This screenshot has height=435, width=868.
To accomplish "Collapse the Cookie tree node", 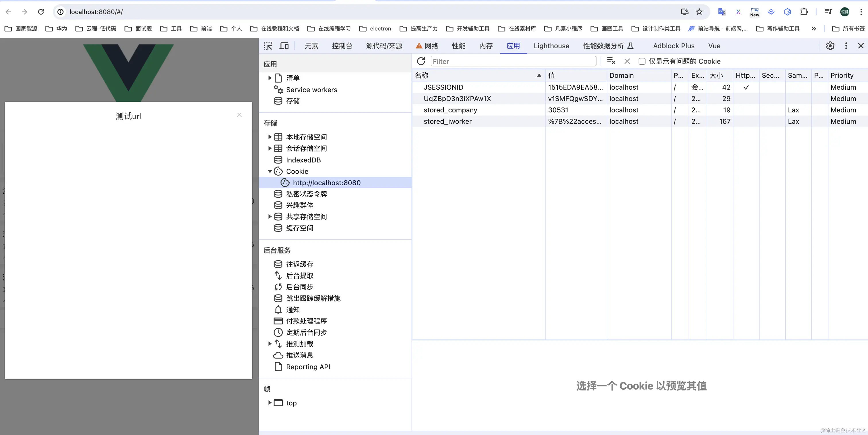I will [270, 171].
